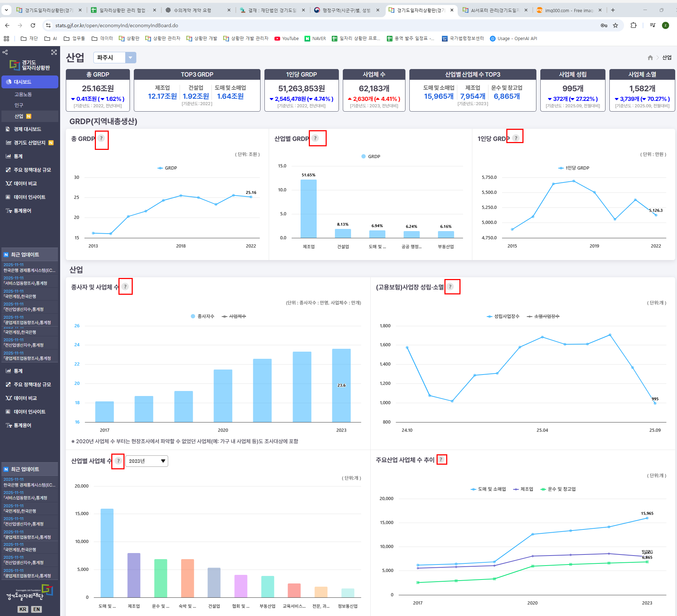Click the tallest 도매 및 소매업 blue bar

pyautogui.click(x=107, y=552)
